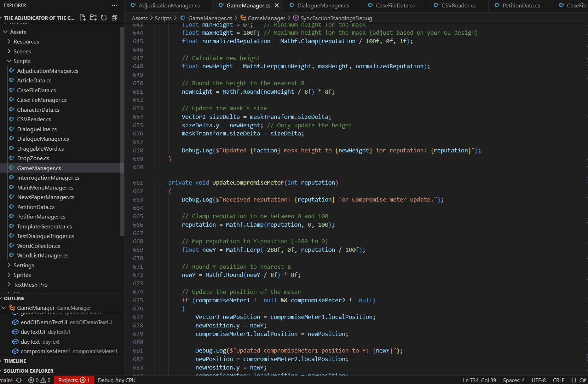Change line endings CRLF setting
The height and width of the screenshot is (384, 588).
coord(558,380)
